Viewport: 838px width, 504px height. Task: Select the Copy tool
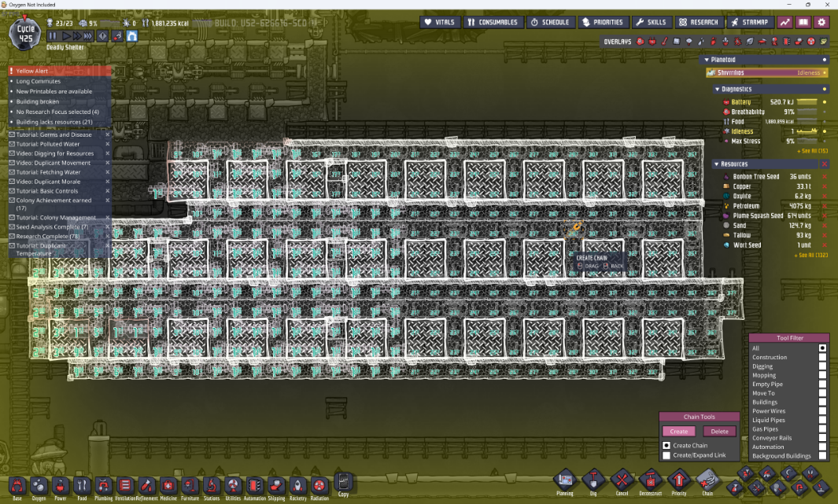(x=343, y=484)
